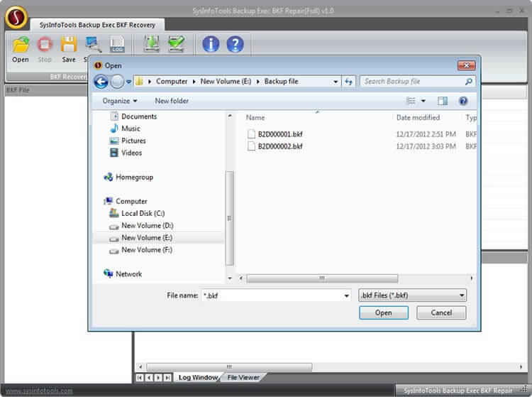The image size is (532, 397).
Task: Open Music in the navigation pane
Action: coord(125,129)
